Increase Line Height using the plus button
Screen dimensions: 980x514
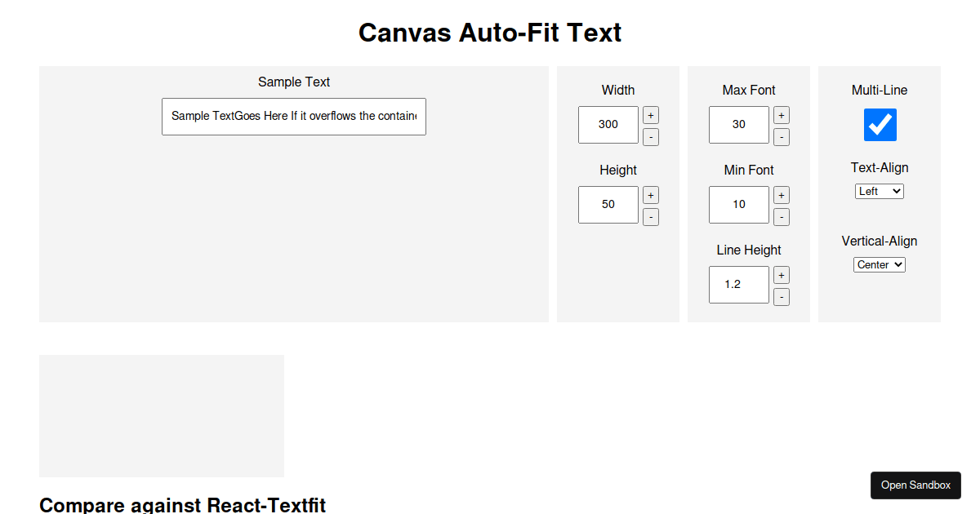click(x=781, y=275)
